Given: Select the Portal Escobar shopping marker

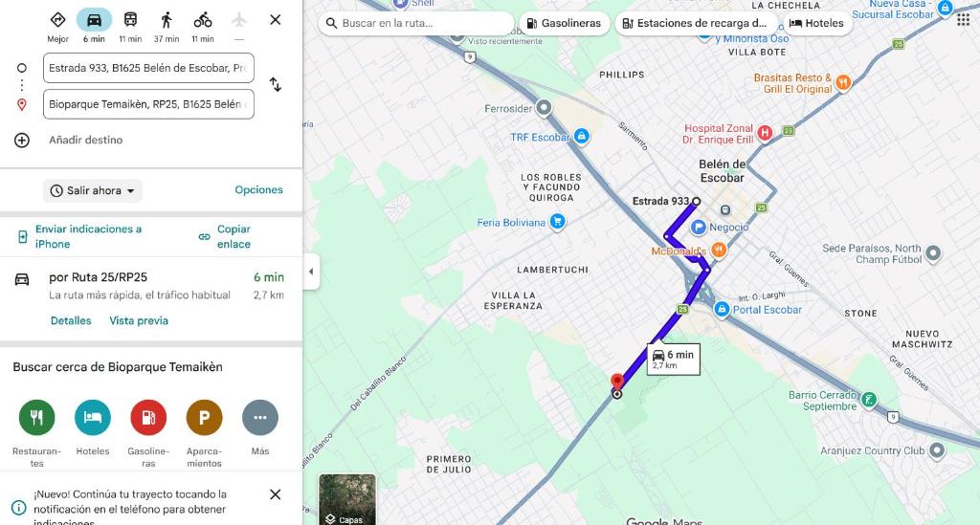Looking at the screenshot, I should 722,310.
